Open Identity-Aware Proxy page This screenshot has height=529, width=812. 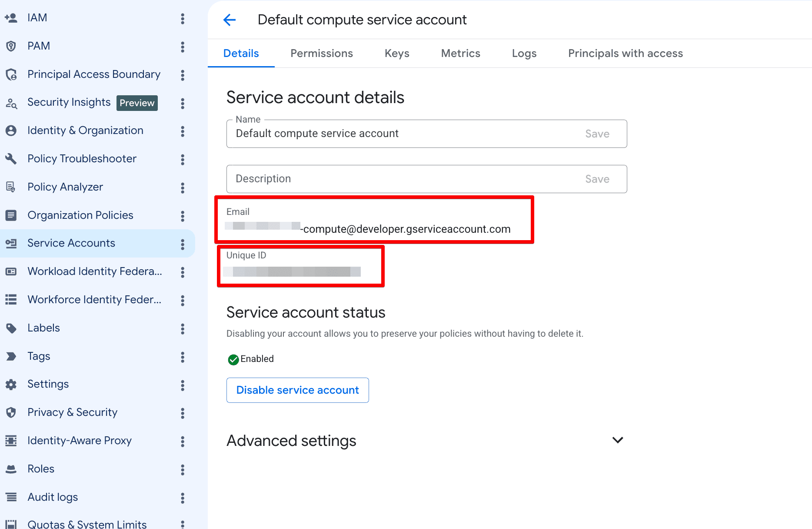point(80,441)
